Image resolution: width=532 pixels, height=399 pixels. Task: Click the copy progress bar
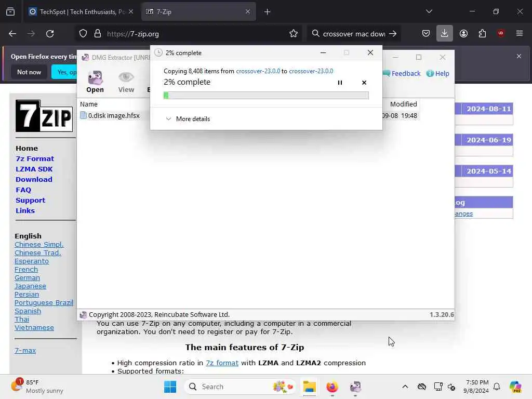tap(266, 96)
